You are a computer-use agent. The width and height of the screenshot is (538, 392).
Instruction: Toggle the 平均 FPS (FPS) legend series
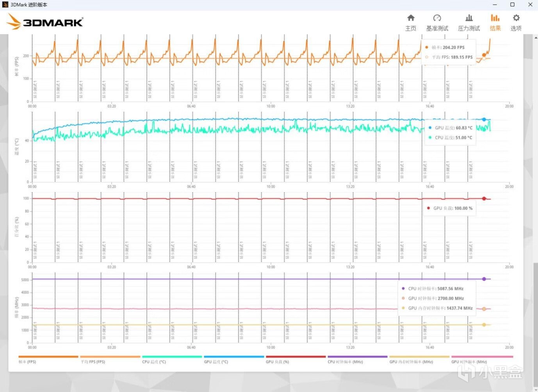[110, 359]
